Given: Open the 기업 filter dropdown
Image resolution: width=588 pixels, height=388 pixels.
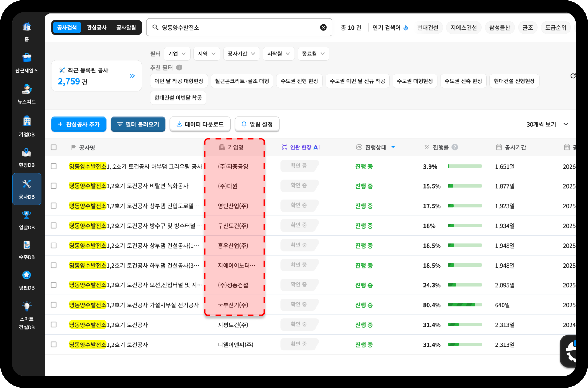Looking at the screenshot, I should pos(177,54).
